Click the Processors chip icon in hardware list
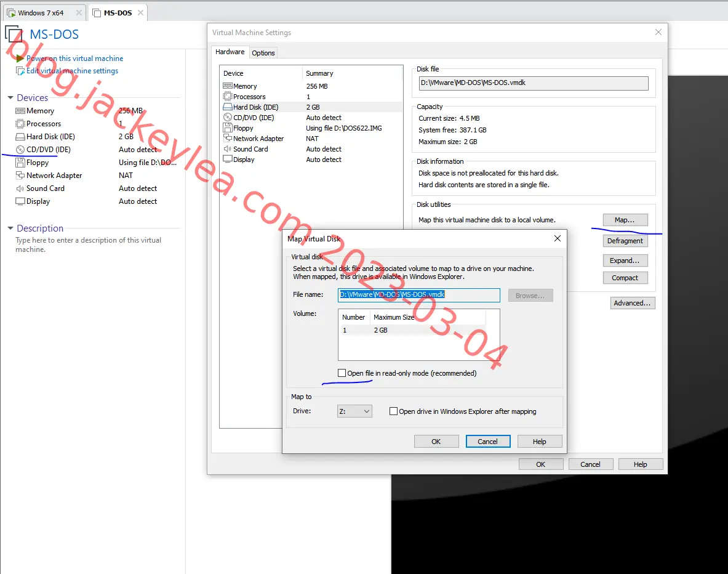The image size is (728, 574). 228,97
